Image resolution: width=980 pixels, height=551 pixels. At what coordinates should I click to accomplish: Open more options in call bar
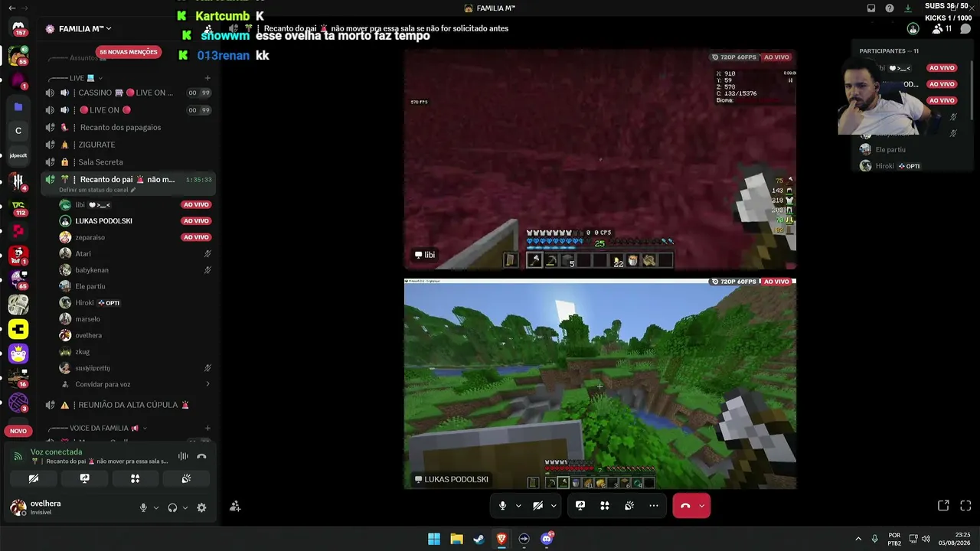pos(654,505)
